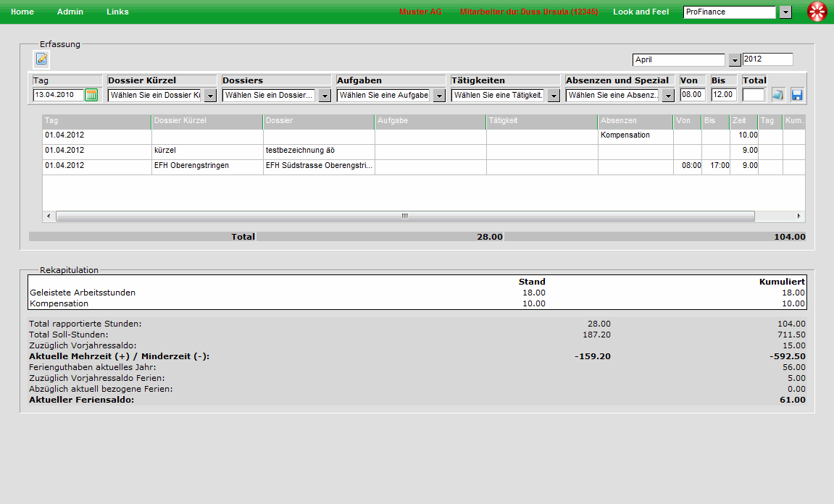The image size is (834, 504).
Task: Expand the Absenzen und Spezial dropdown
Action: 668,96
